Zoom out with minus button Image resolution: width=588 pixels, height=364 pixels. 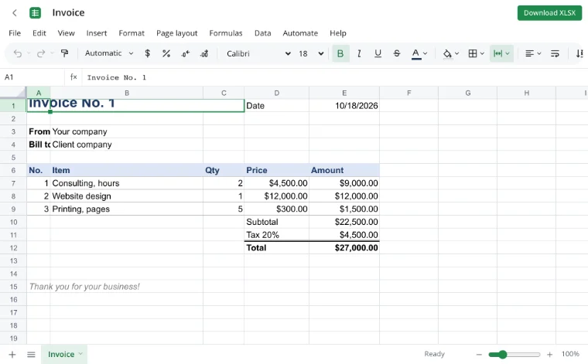(x=479, y=354)
